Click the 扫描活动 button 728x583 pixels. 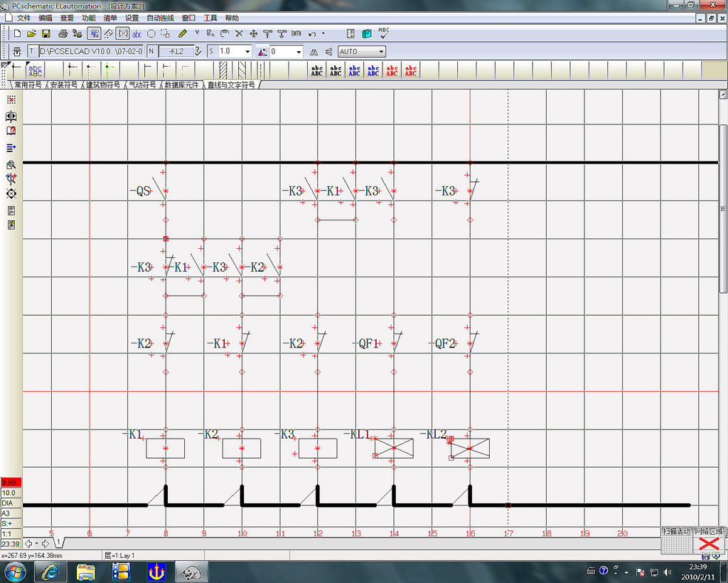tap(676, 531)
